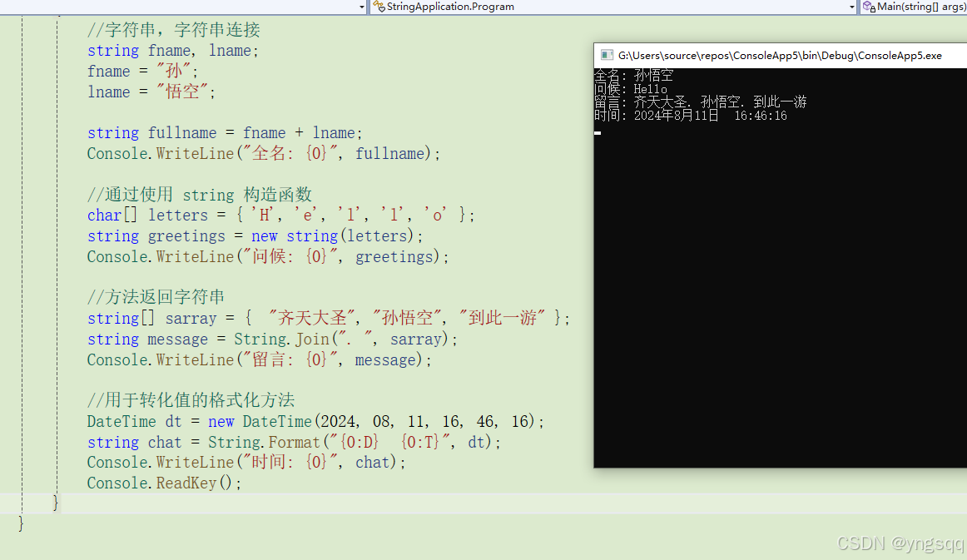Click comment "//用于转化值的格式化方法"
967x560 pixels.
coord(191,400)
